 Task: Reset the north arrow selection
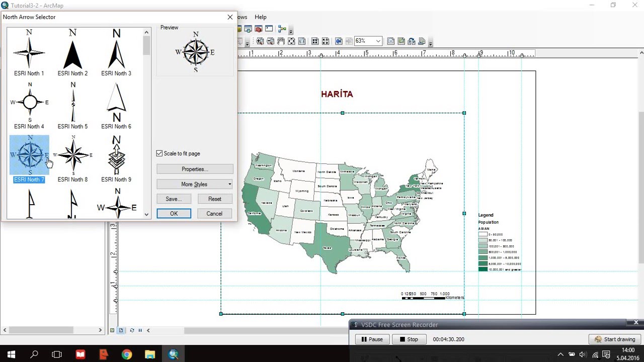point(215,199)
